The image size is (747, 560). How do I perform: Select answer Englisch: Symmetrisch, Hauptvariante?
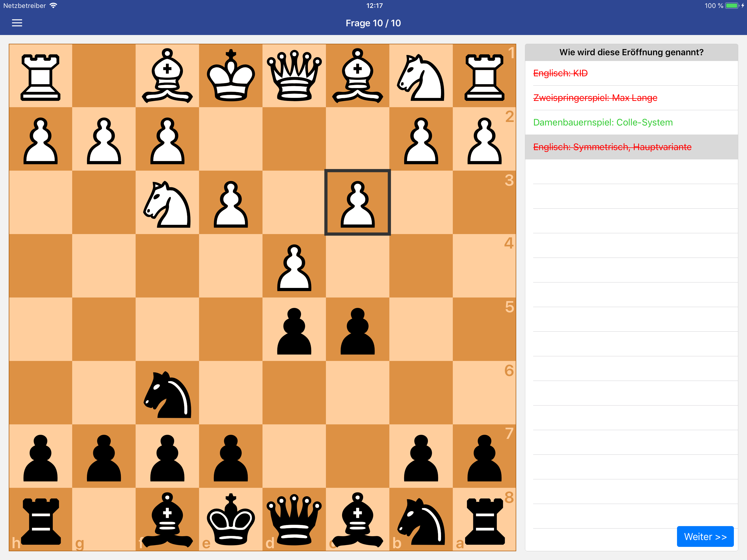(x=612, y=147)
